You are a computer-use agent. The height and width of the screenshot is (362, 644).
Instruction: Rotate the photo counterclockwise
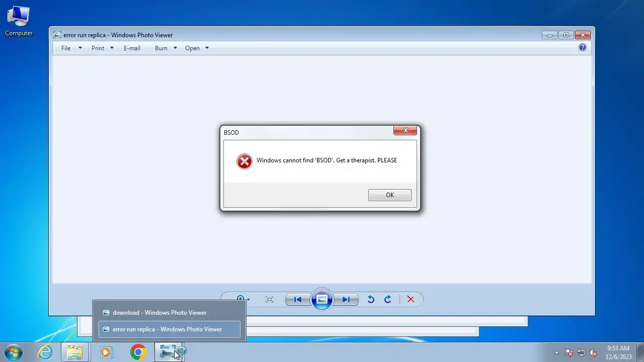(x=371, y=299)
